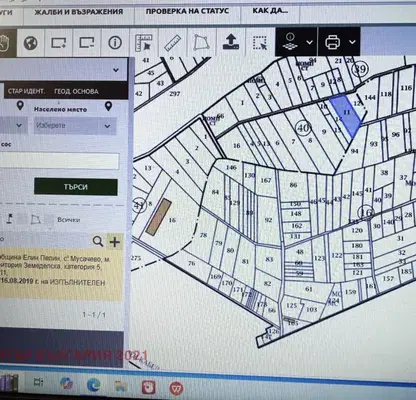Select the Всички filter option
The height and width of the screenshot is (400, 416).
point(69,220)
